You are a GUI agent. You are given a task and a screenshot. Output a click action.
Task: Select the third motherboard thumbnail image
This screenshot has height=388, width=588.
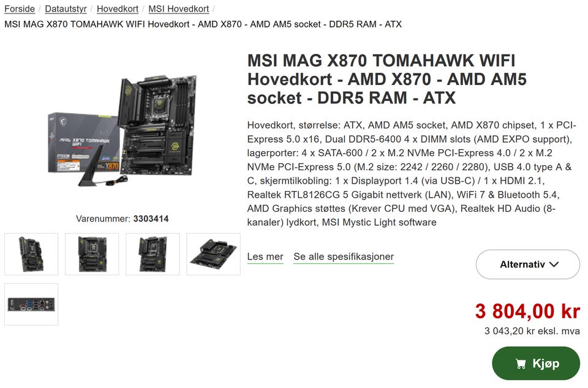coord(153,255)
